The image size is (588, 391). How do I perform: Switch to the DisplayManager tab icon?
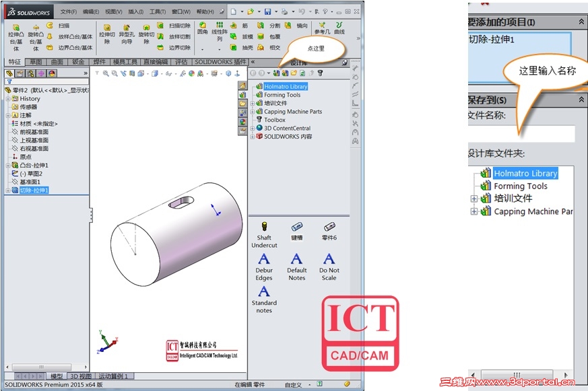(x=52, y=73)
